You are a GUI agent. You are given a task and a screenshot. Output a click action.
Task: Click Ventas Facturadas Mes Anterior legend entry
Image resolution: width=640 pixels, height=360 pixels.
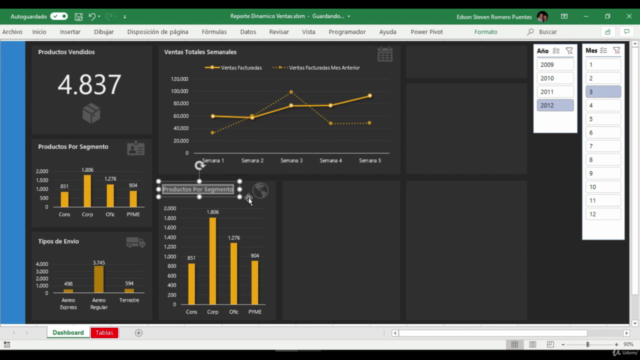[x=316, y=68]
